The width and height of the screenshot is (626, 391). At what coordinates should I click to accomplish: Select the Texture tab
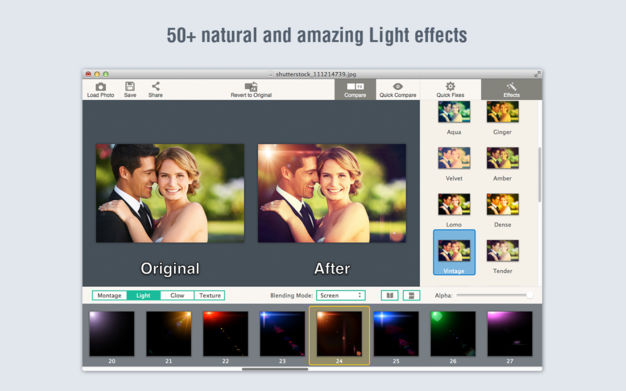(x=210, y=295)
